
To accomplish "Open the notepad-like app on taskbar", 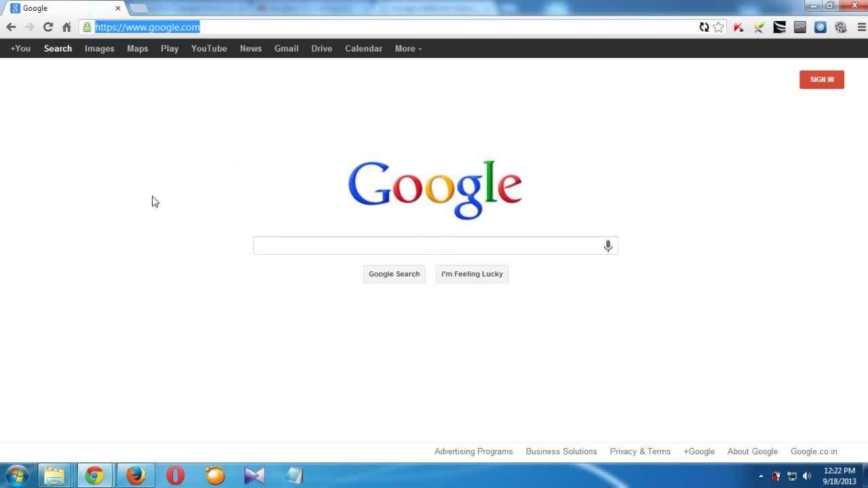I will tap(294, 475).
